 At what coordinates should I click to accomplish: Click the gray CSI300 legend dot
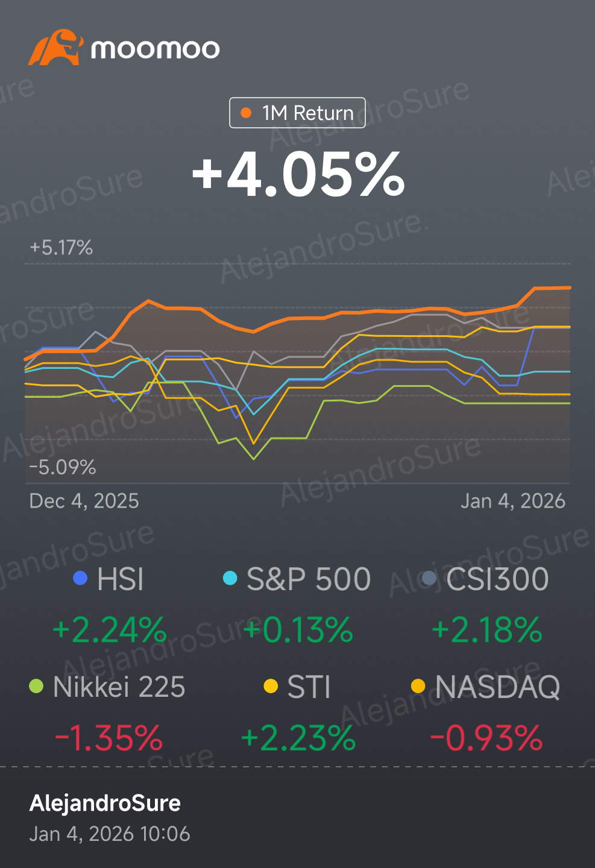point(429,579)
